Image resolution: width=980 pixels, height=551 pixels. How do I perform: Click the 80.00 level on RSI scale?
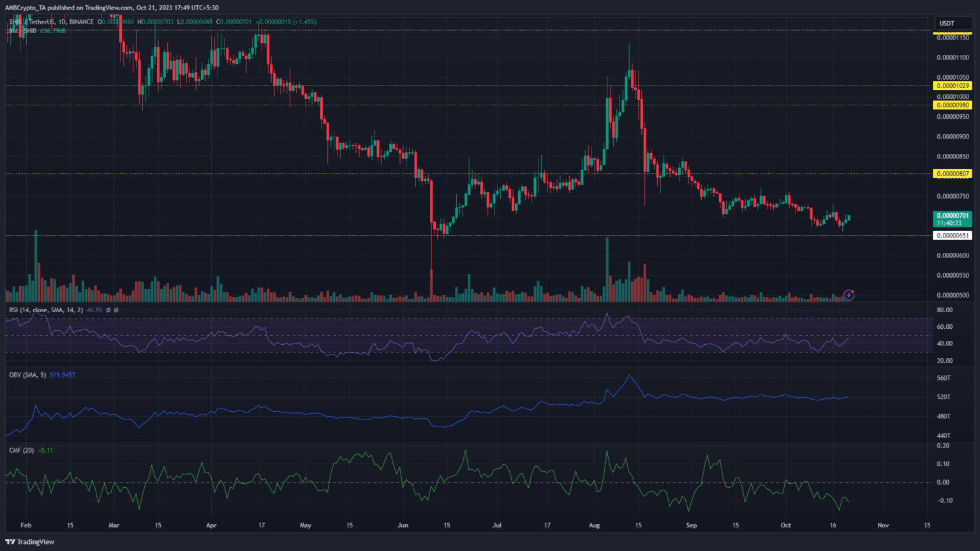click(944, 310)
